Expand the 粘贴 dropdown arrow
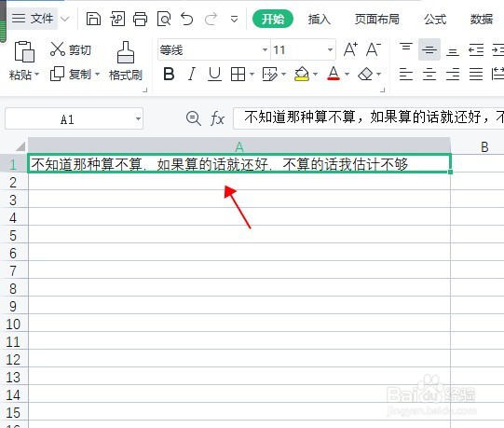Screen dimensions: 504x428 36,75
